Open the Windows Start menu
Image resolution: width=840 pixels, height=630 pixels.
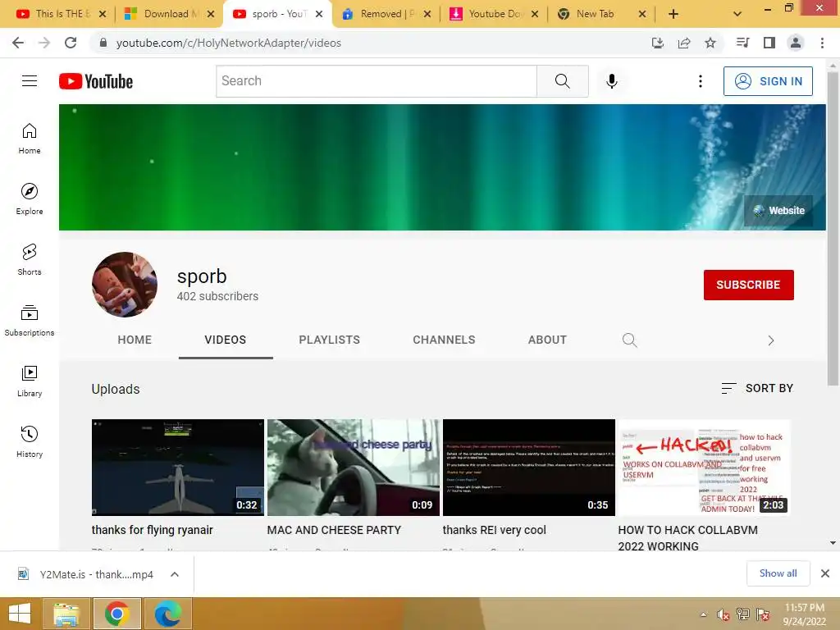tap(20, 614)
